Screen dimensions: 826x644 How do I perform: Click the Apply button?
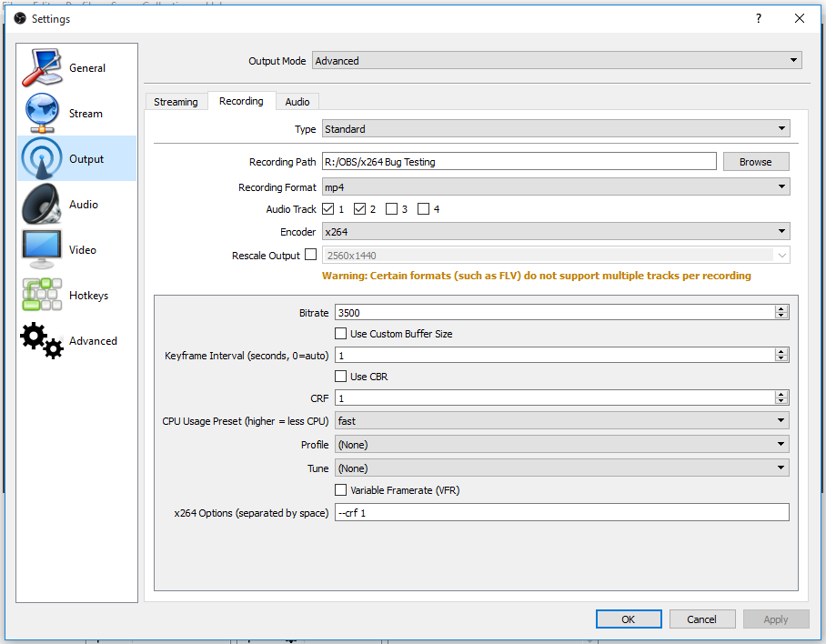pos(776,619)
